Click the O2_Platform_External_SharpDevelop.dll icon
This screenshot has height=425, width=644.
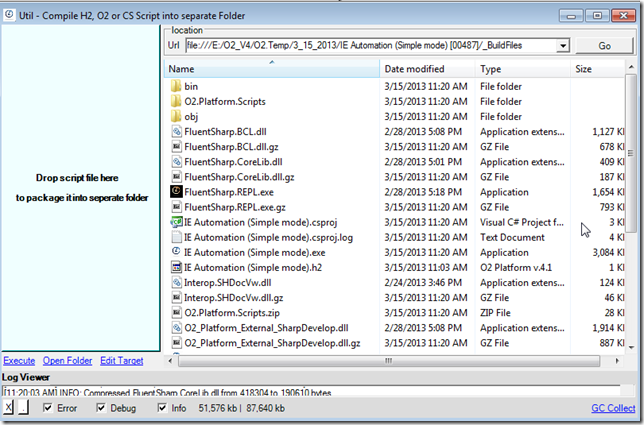tap(176, 328)
